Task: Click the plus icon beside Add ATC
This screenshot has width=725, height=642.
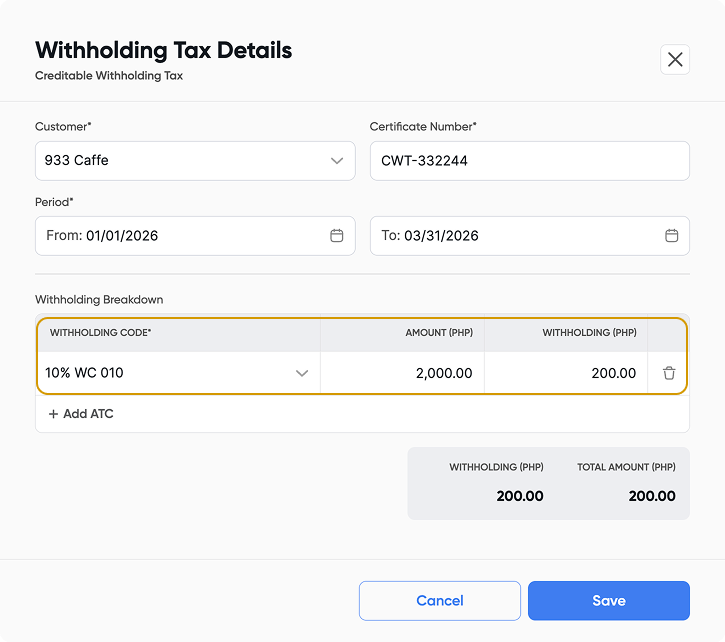Action: tap(53, 414)
